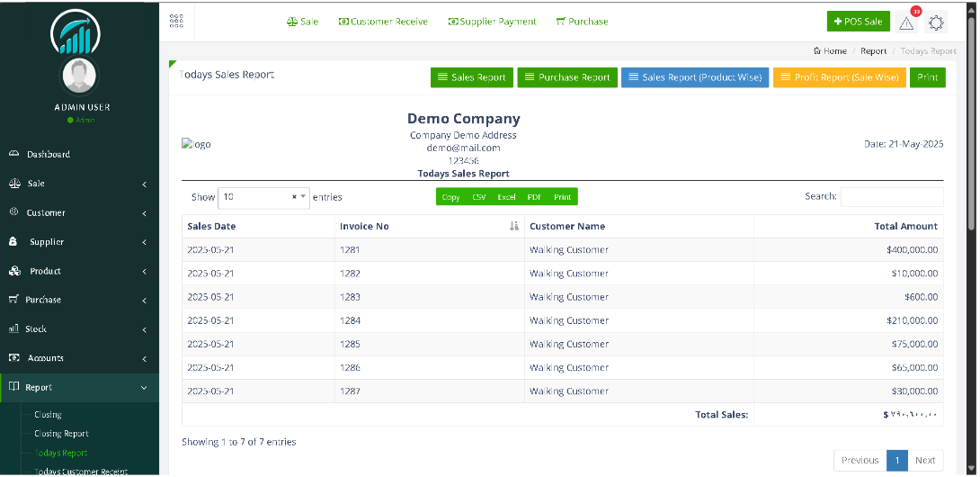Image resolution: width=980 pixels, height=477 pixels.
Task: Click the Invoice No sort icon
Action: tap(513, 226)
